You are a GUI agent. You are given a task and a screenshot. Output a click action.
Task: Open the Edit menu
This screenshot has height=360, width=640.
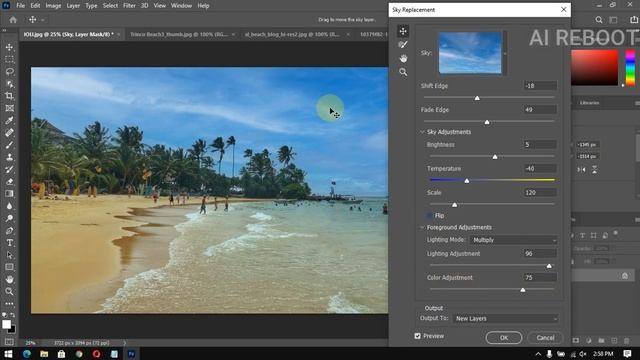click(x=35, y=6)
